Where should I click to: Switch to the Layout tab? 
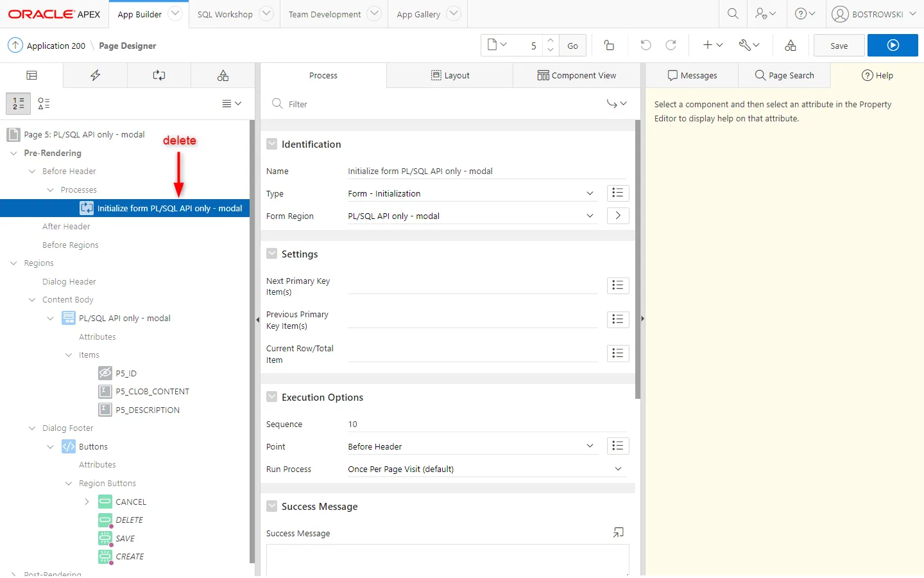450,76
